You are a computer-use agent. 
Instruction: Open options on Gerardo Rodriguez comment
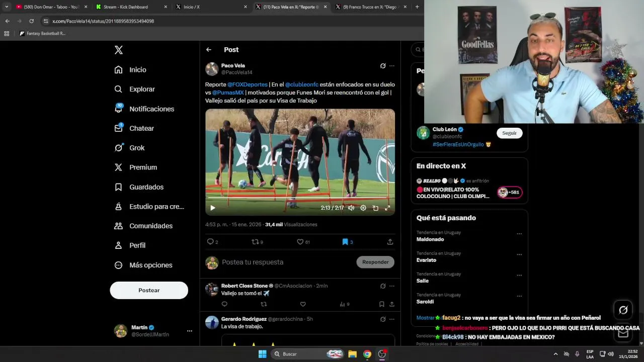pyautogui.click(x=392, y=319)
